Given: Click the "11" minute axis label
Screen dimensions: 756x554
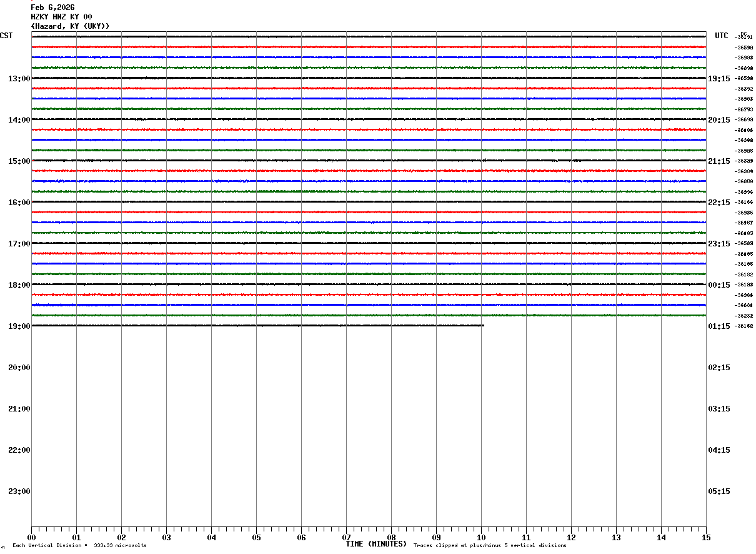Looking at the screenshot, I should (x=526, y=538).
